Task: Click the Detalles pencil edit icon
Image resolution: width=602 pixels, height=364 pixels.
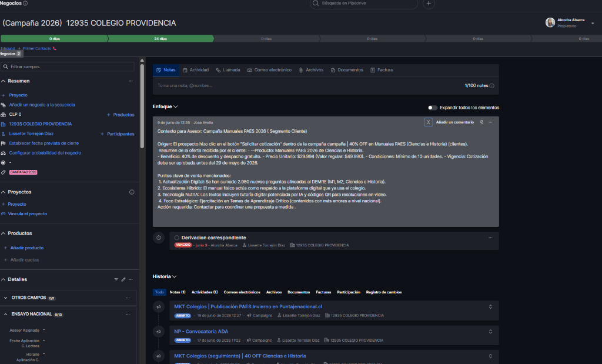Action: (x=123, y=279)
